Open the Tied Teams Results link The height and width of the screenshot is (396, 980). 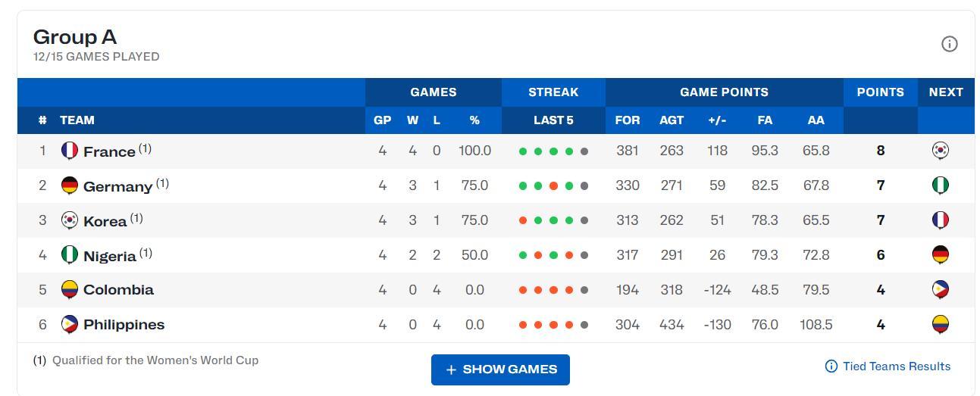888,366
